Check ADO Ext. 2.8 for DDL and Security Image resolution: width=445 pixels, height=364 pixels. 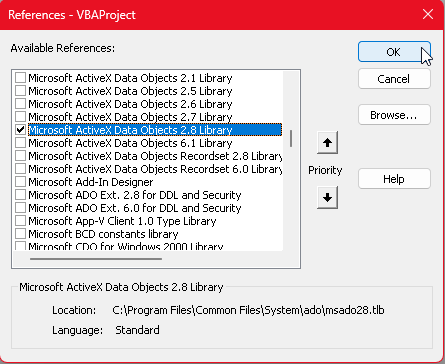(21, 195)
